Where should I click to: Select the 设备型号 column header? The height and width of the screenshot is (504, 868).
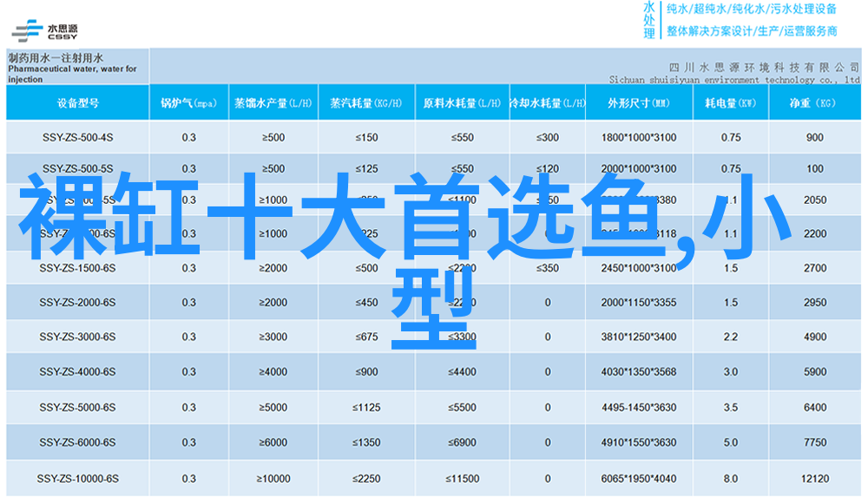coord(77,103)
